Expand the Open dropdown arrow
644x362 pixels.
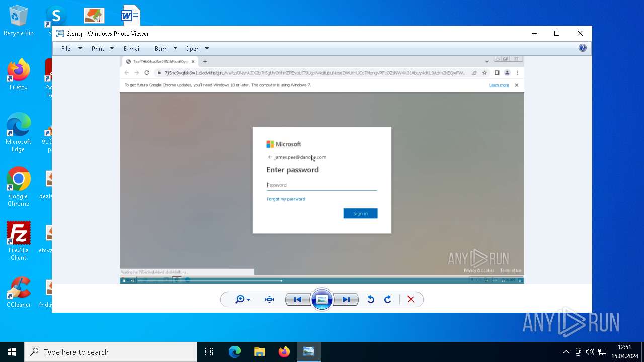tap(207, 49)
